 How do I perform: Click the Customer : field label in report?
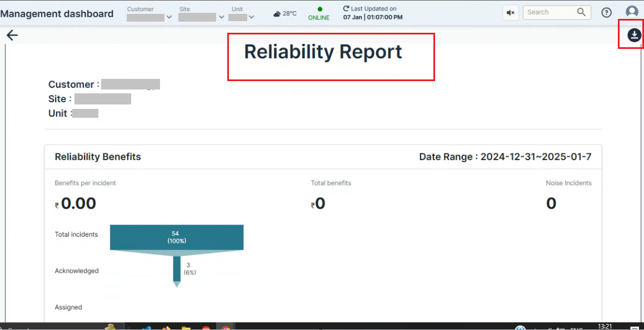pyautogui.click(x=74, y=84)
